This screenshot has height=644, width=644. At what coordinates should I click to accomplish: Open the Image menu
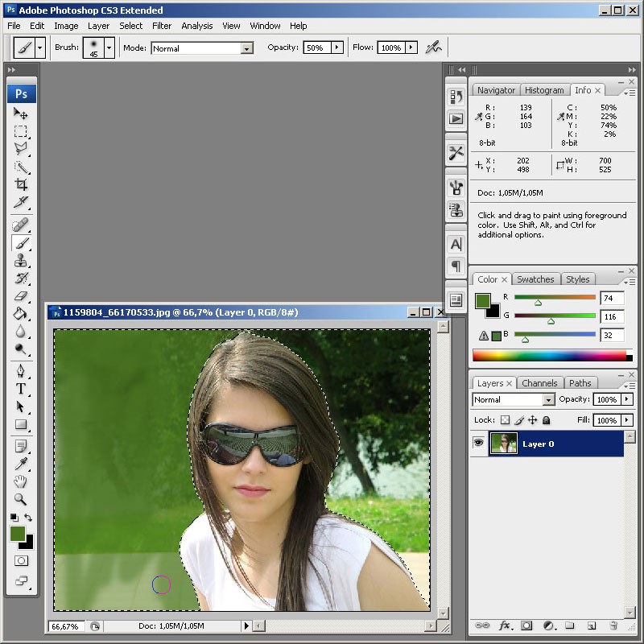click(66, 26)
